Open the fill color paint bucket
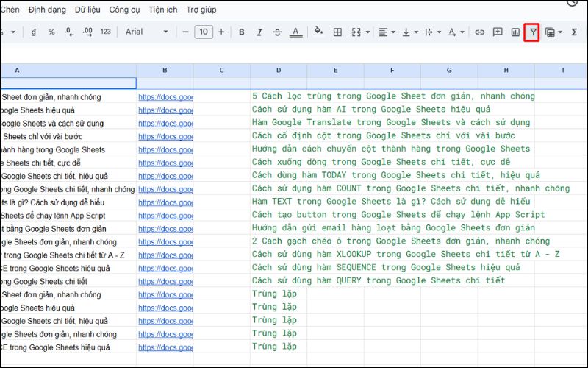This screenshot has width=588, height=368. click(x=318, y=32)
